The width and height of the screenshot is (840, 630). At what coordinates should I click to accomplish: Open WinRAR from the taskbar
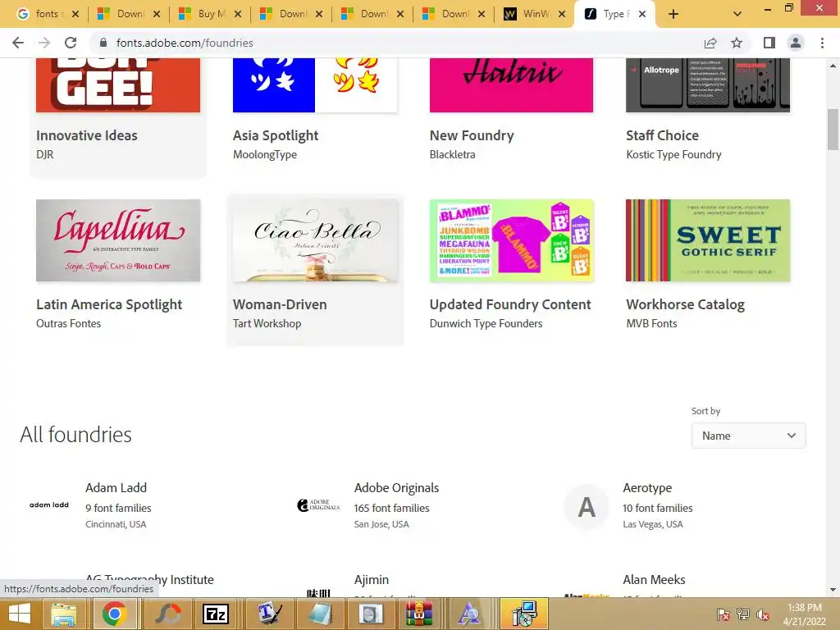[419, 614]
